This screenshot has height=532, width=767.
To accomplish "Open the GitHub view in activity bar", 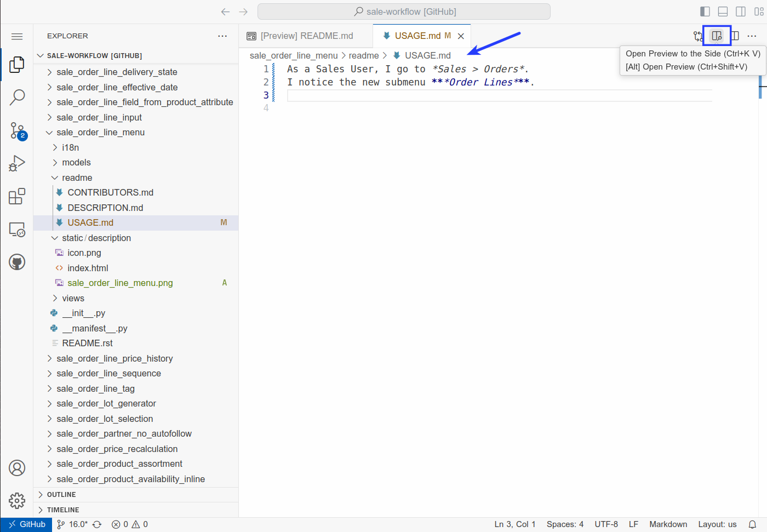I will [x=17, y=262].
